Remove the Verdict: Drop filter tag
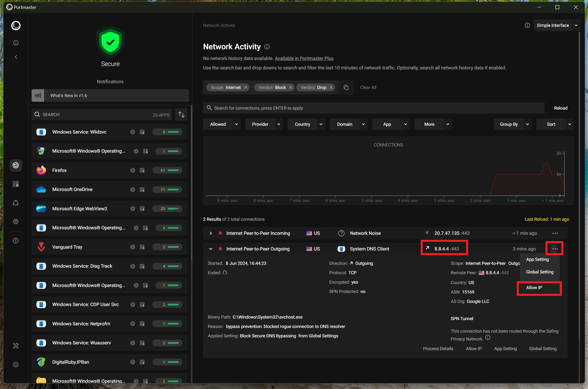This screenshot has width=588, height=389. (x=331, y=87)
